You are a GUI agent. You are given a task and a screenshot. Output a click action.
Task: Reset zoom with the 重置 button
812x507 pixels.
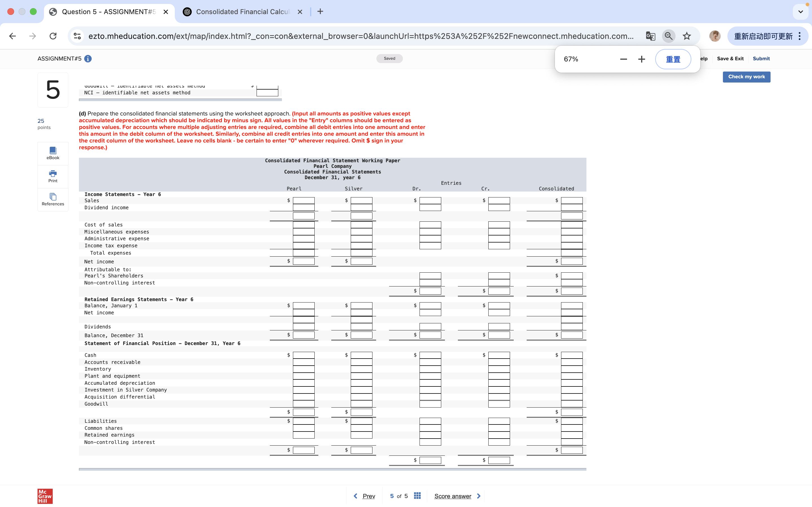pos(673,59)
